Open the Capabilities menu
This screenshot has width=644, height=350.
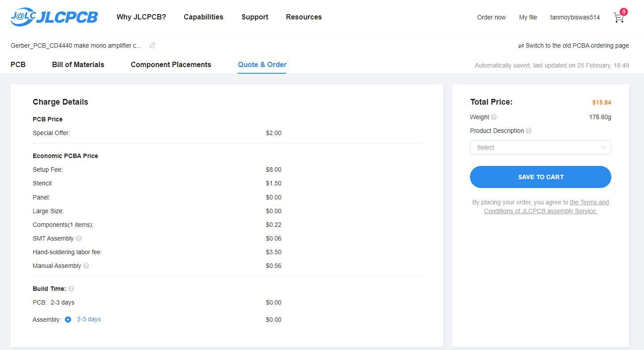tap(204, 17)
